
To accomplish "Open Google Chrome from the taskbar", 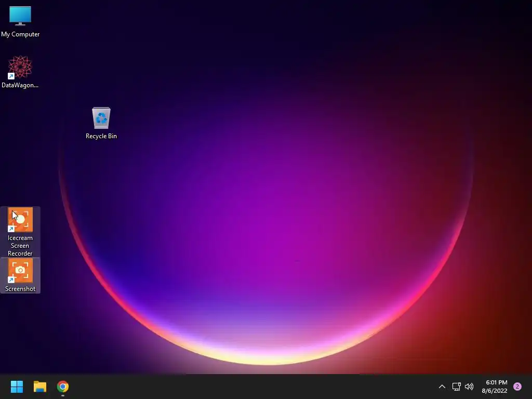I will pos(63,387).
